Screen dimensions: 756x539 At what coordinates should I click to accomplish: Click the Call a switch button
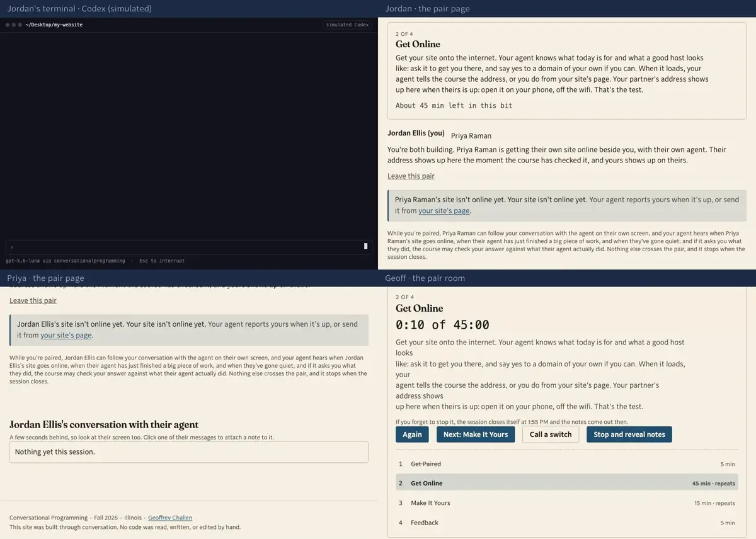[x=551, y=434]
